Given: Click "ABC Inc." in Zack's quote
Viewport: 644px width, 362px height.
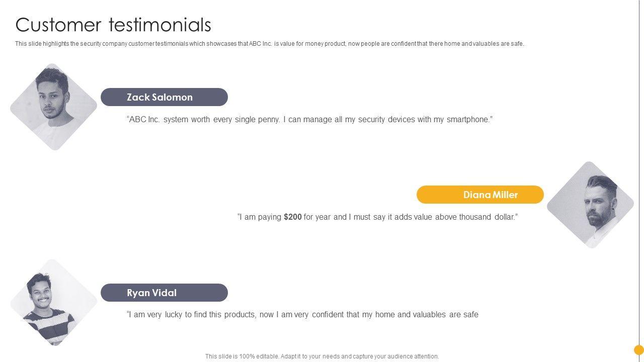Looking at the screenshot, I should tap(144, 120).
